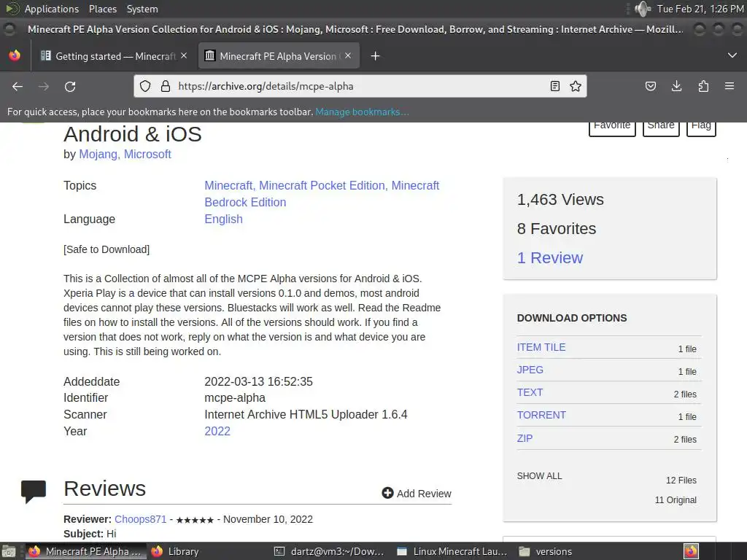This screenshot has width=747, height=560.
Task: Click SHOW ALL download files
Action: (539, 475)
